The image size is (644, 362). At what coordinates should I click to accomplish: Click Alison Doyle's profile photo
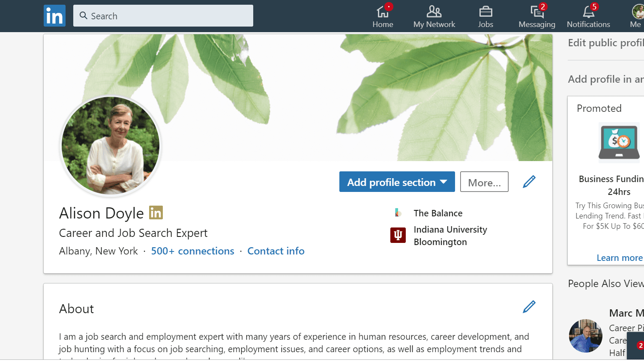click(111, 146)
